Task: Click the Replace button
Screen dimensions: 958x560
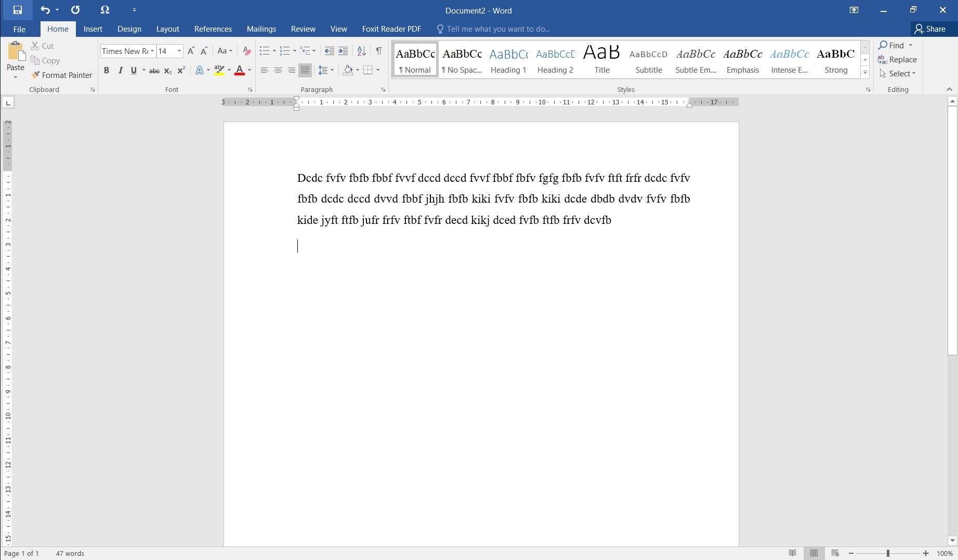Action: [898, 60]
